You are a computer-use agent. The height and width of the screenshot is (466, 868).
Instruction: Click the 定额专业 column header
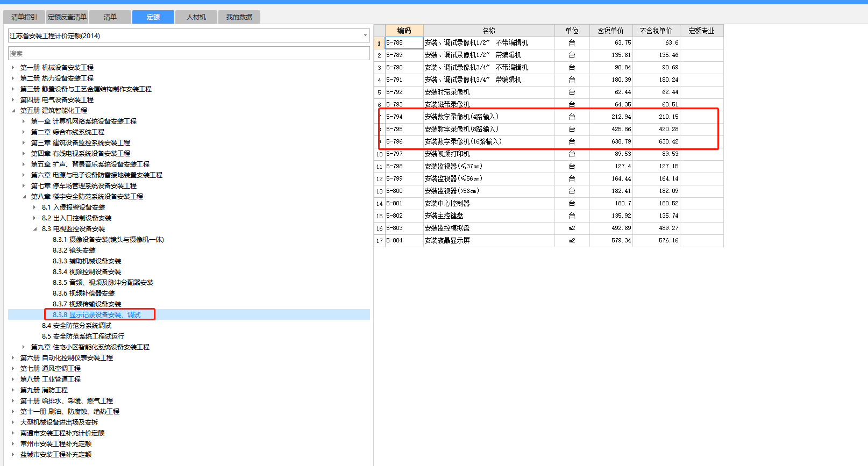pyautogui.click(x=702, y=31)
